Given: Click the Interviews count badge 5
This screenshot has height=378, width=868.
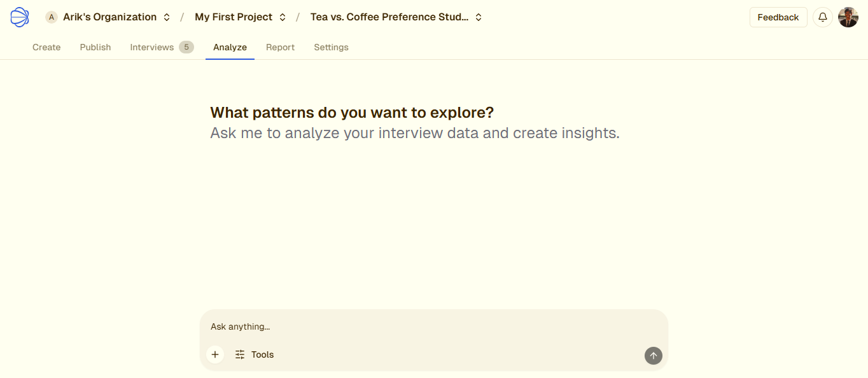Looking at the screenshot, I should click(186, 47).
